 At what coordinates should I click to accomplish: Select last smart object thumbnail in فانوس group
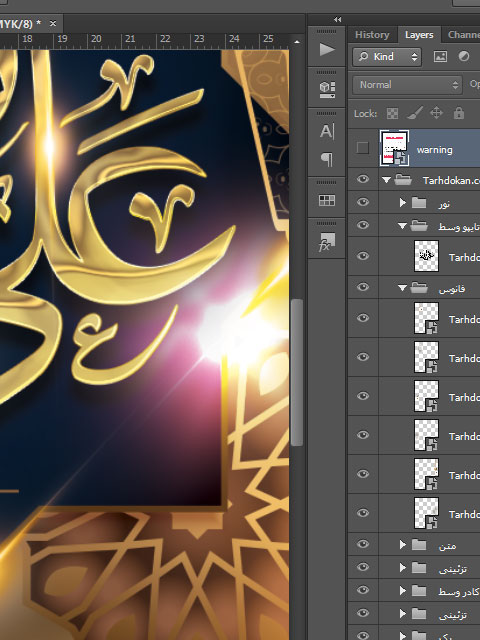coord(426,513)
